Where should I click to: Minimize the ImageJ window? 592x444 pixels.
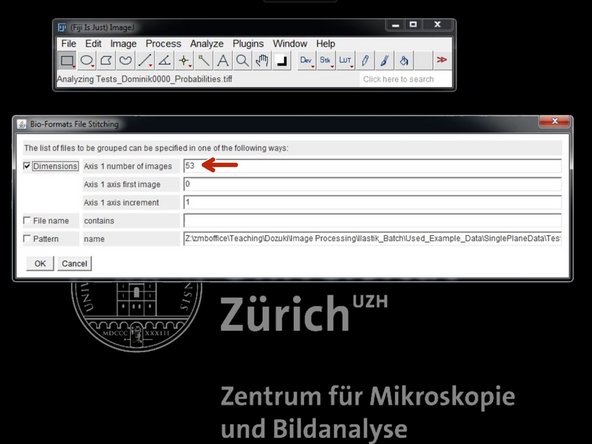pyautogui.click(x=395, y=25)
